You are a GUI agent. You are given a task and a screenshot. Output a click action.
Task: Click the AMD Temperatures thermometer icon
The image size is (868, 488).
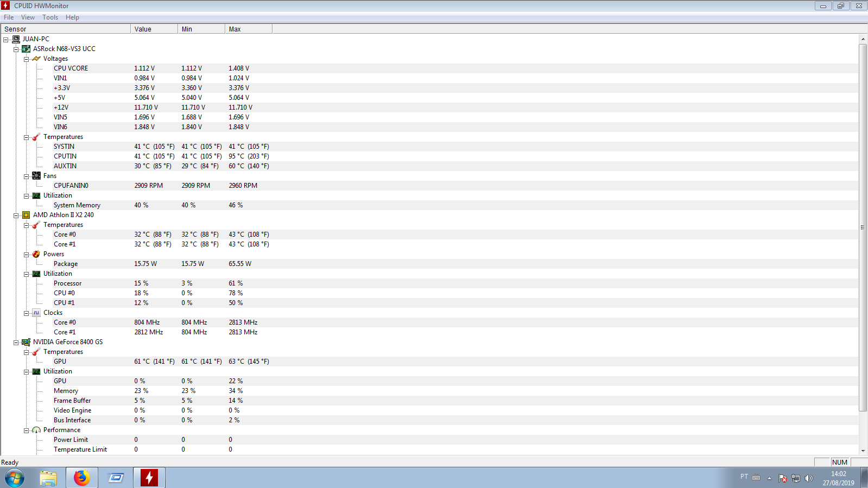[36, 225]
